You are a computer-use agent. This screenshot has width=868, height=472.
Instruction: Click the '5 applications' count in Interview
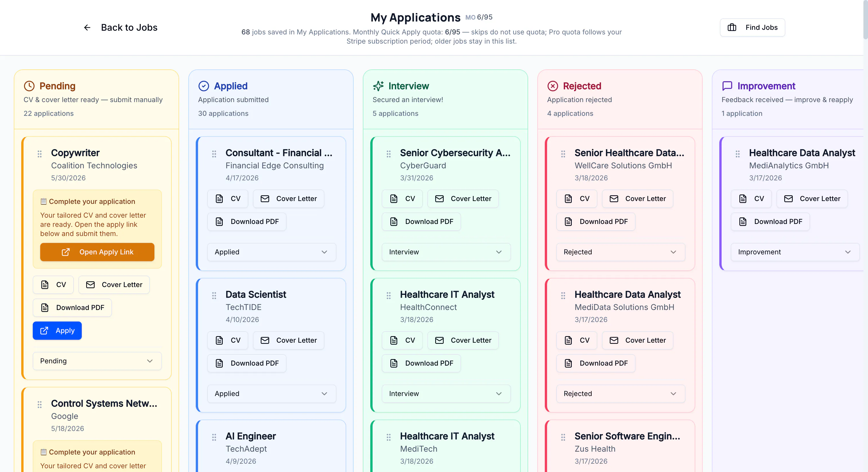(x=396, y=114)
